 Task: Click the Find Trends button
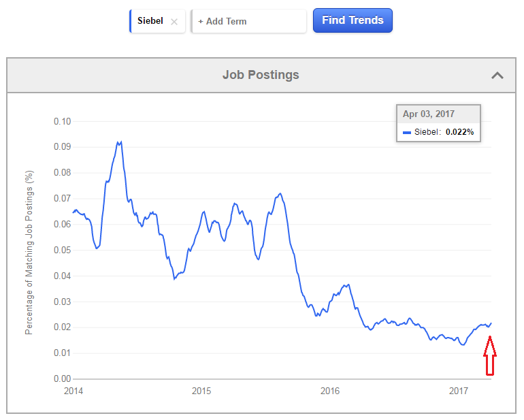tap(353, 20)
